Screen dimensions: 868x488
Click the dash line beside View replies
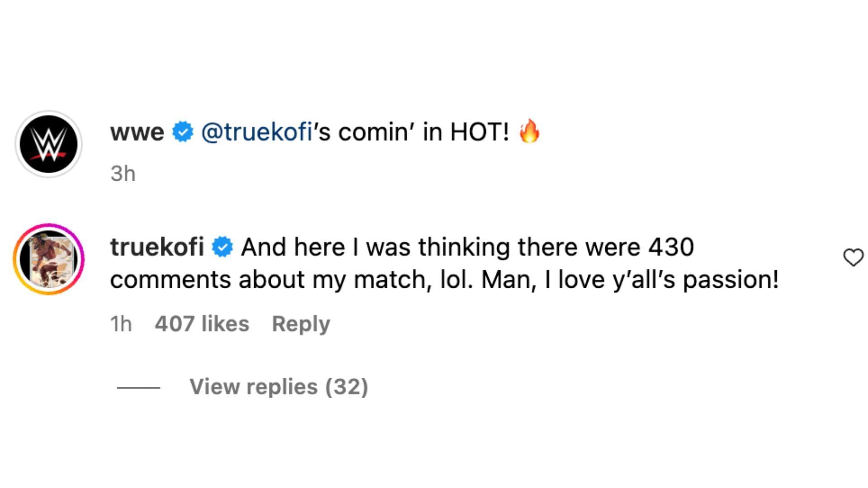(138, 388)
